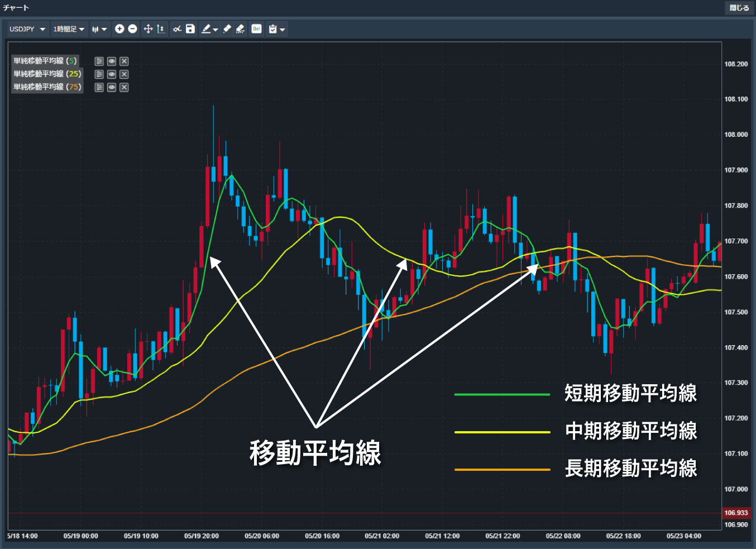756x549 pixels.
Task: Remove the 単純移動平均線 (75) indicator
Action: [124, 87]
